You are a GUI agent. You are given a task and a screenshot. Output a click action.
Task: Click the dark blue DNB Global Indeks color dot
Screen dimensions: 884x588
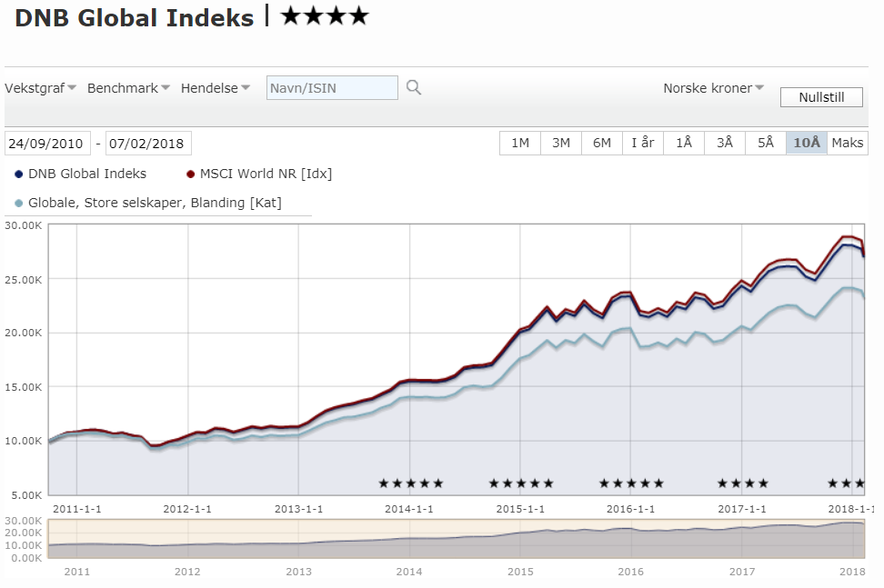pos(18,174)
